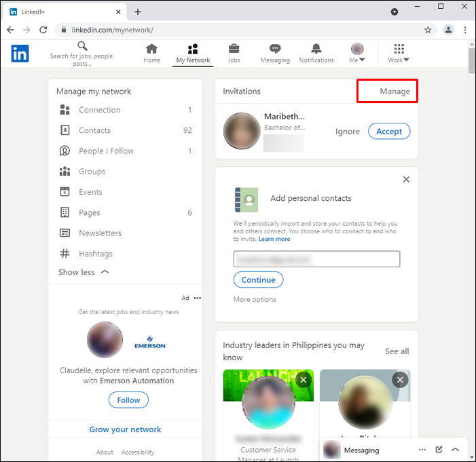The width and height of the screenshot is (476, 462).
Task: Click Chrome tab search dropdown arrow
Action: coord(395,12)
